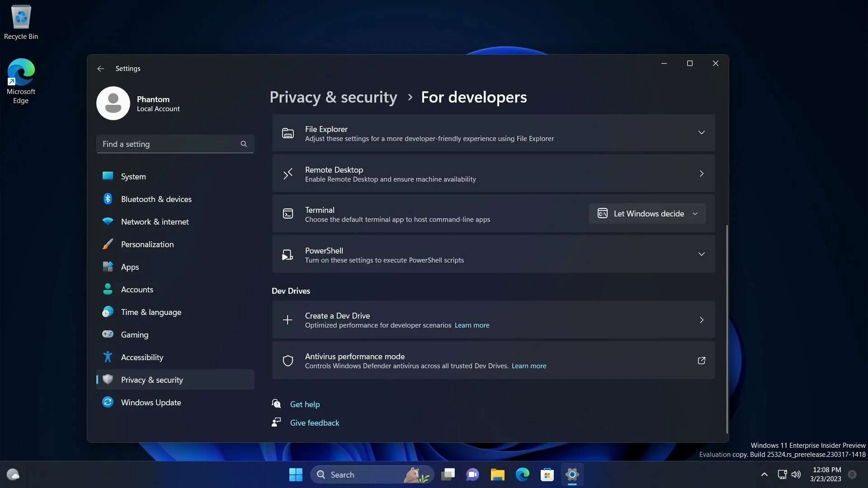Open Microsoft Store from the taskbar

[547, 475]
